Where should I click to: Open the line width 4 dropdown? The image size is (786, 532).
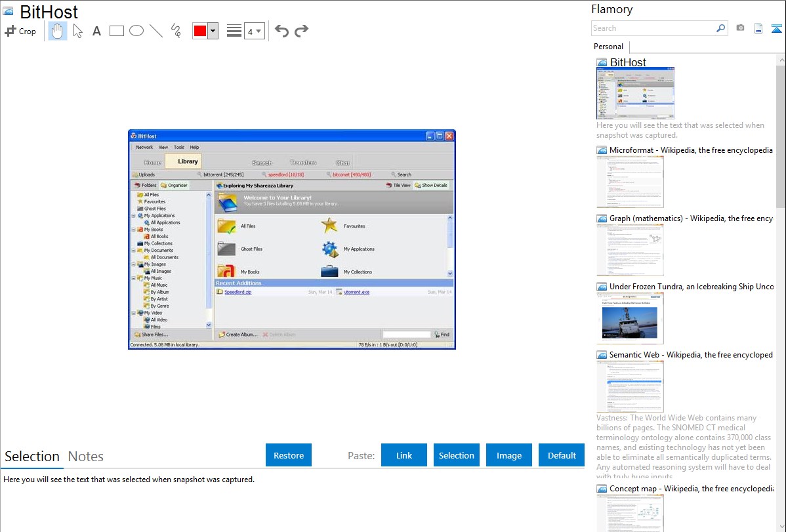(254, 31)
